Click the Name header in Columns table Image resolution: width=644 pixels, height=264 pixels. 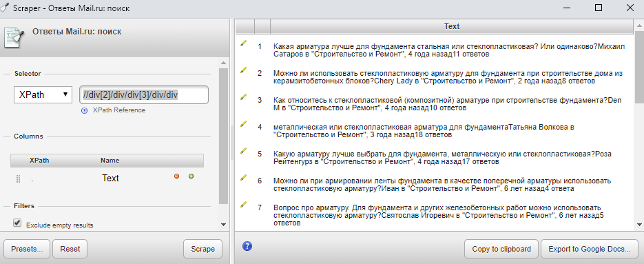tap(110, 161)
